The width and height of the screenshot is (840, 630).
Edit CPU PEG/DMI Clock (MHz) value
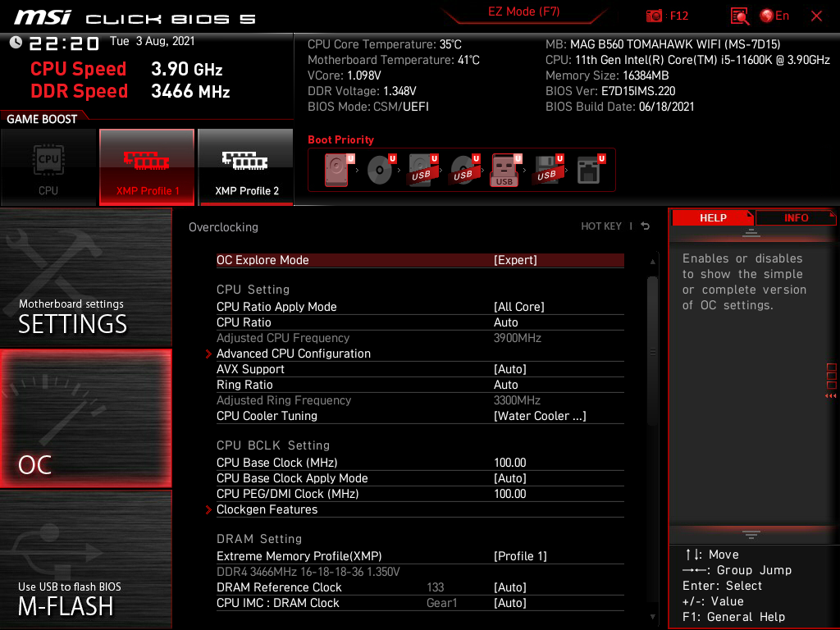pyautogui.click(x=420, y=493)
